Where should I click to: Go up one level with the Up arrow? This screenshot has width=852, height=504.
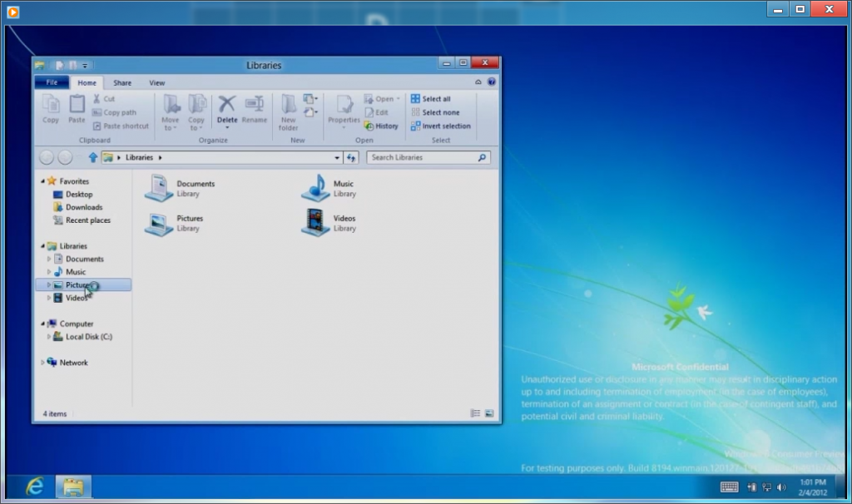coord(93,157)
